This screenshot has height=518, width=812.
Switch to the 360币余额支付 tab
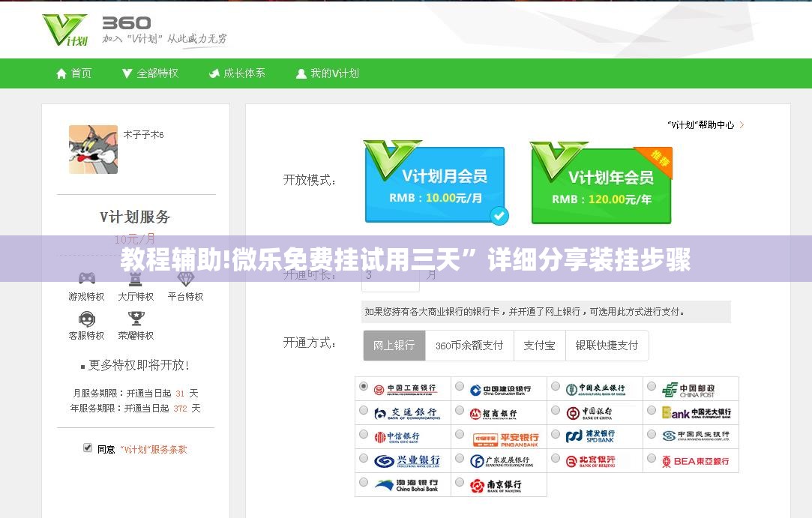coord(469,346)
